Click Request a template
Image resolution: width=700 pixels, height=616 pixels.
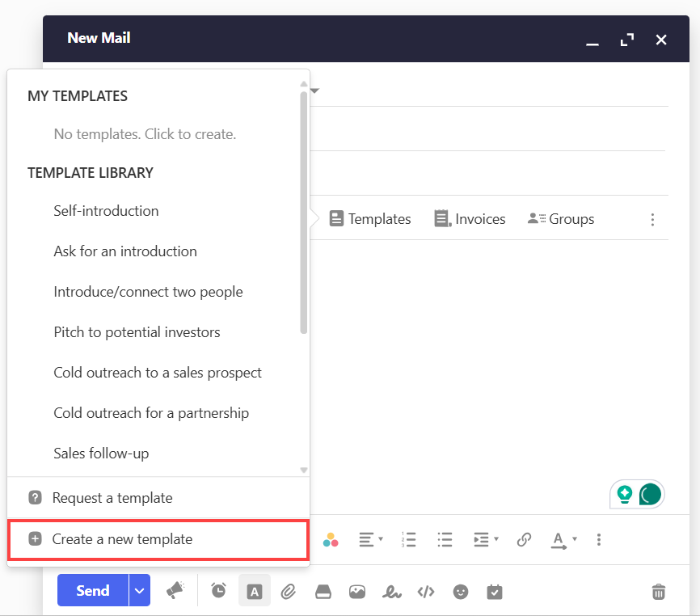click(x=158, y=498)
